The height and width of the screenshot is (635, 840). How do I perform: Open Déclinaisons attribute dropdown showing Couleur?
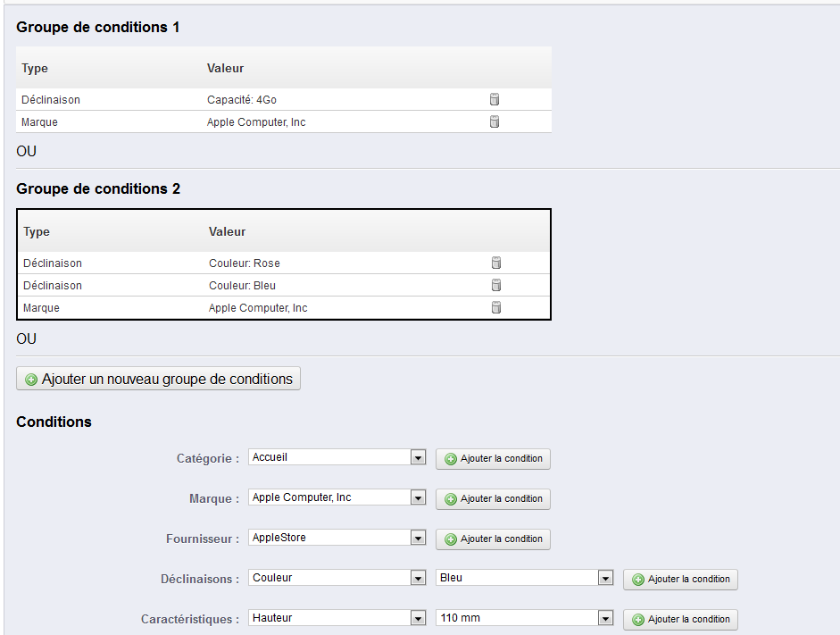(337, 578)
